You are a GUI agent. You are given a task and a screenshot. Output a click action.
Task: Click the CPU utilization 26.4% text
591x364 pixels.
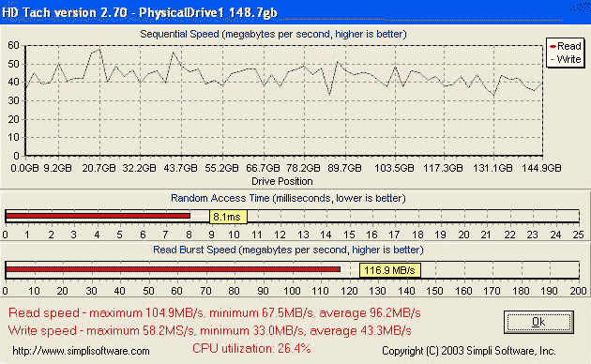point(251,349)
